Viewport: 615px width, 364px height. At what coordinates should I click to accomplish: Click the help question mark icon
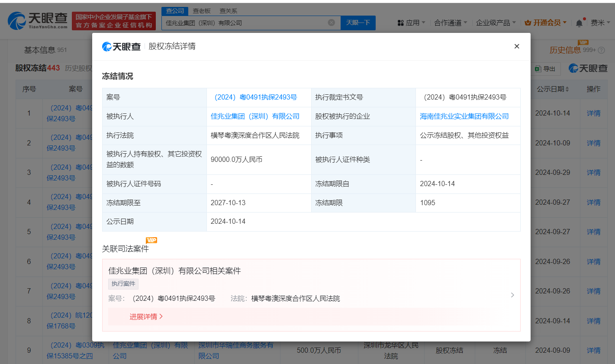click(601, 50)
